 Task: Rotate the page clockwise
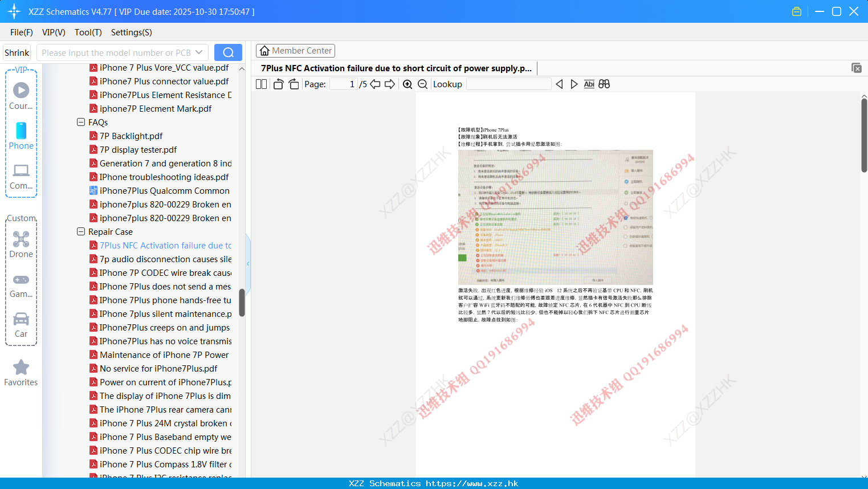click(x=294, y=84)
